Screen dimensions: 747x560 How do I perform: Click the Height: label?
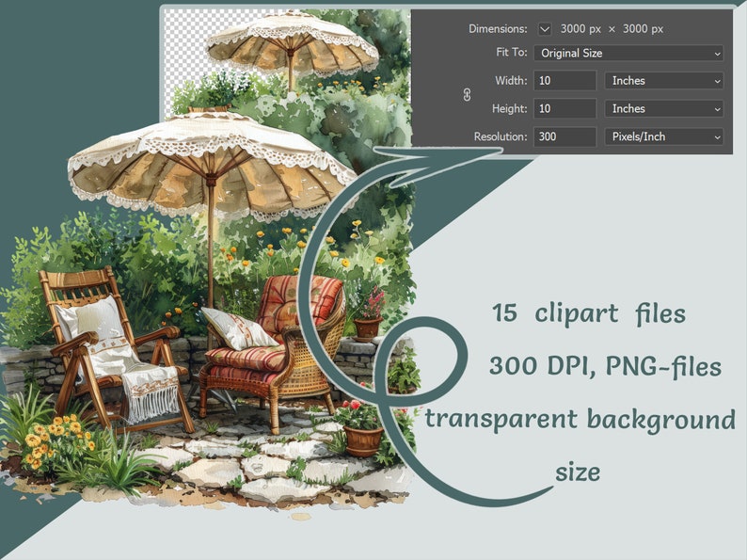(x=509, y=108)
